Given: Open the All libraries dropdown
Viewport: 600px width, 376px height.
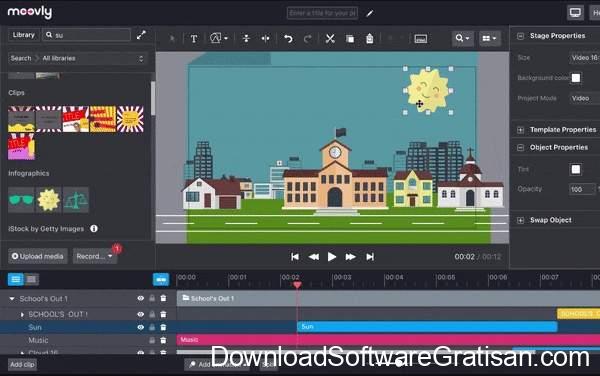Looking at the screenshot, I should coord(93,59).
